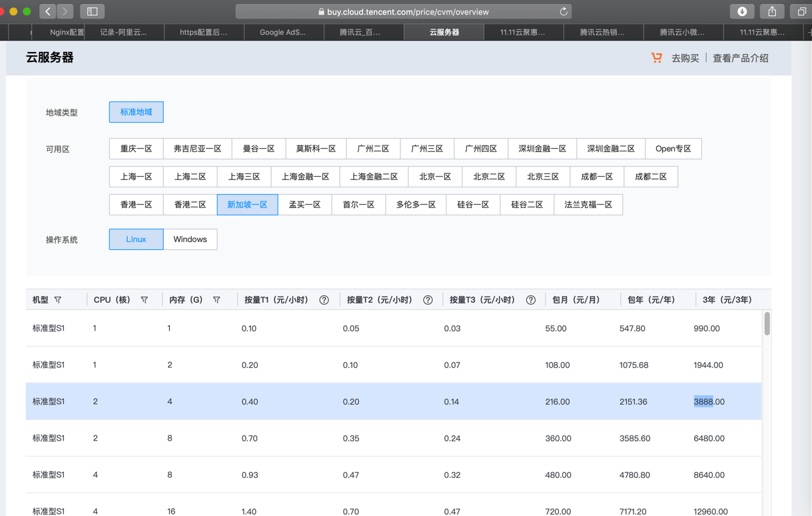Screen dimensions: 812x516
Task: Choose the 硅谷二区 zone
Action: pos(527,205)
